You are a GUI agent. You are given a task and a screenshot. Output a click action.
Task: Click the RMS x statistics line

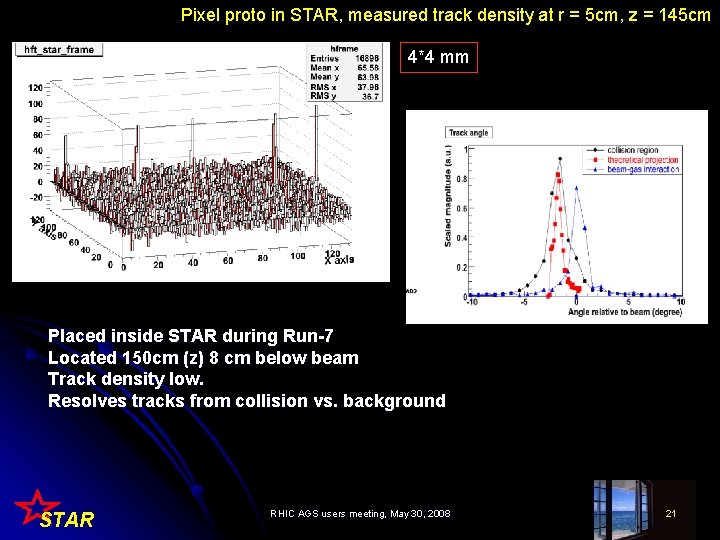click(x=344, y=87)
